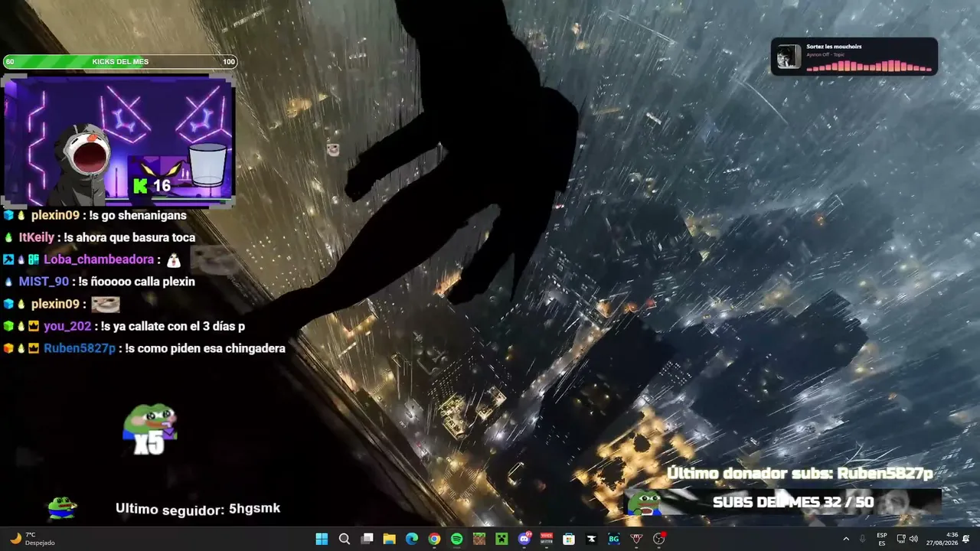Click the ghost emote in Loba_chambeadora's message
Screen dimensions: 980x551
click(x=173, y=260)
